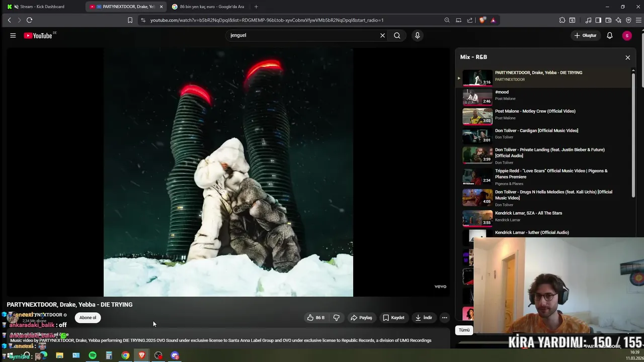
Task: Open Brave Rewards triangle icon
Action: coord(493,20)
